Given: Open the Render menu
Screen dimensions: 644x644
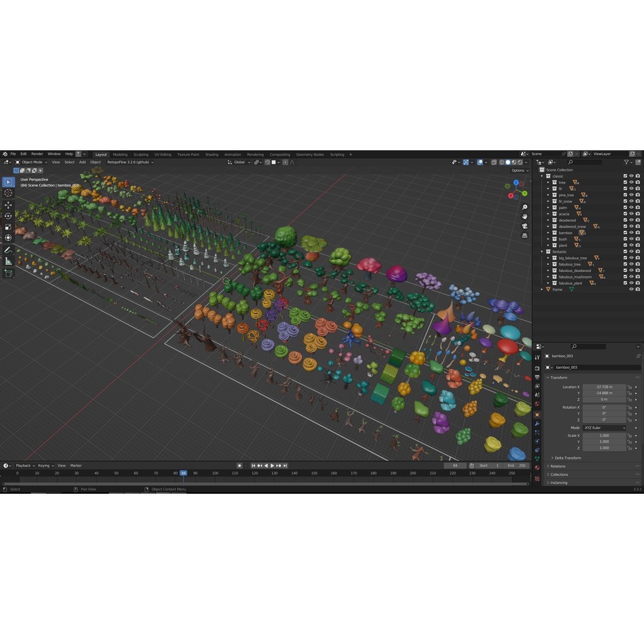Looking at the screenshot, I should [37, 154].
